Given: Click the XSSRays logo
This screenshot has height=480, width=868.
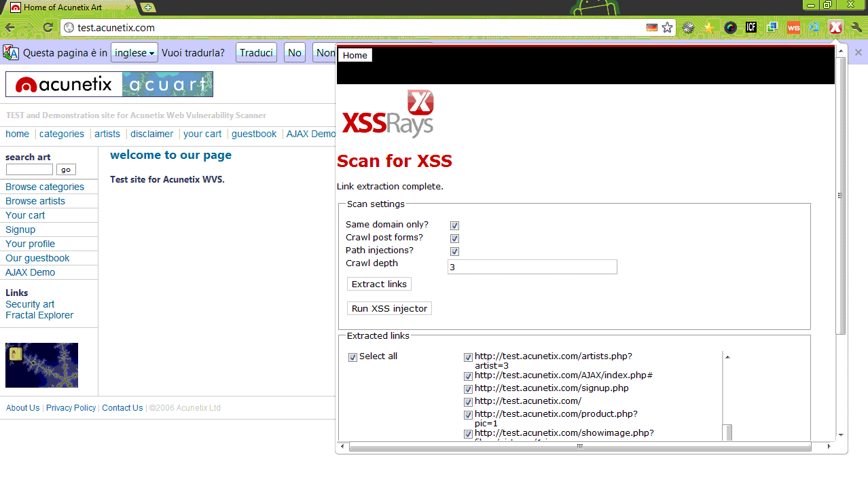Looking at the screenshot, I should pos(388,113).
